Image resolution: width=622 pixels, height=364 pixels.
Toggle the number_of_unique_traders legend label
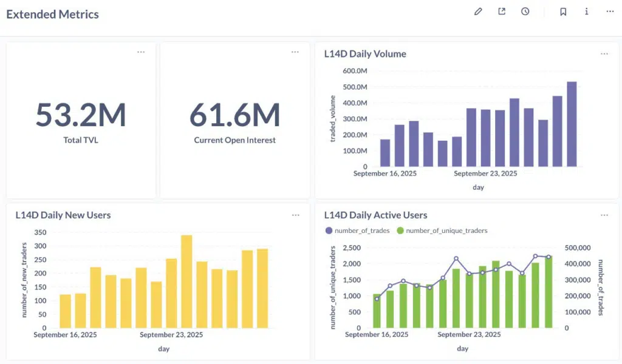(446, 231)
